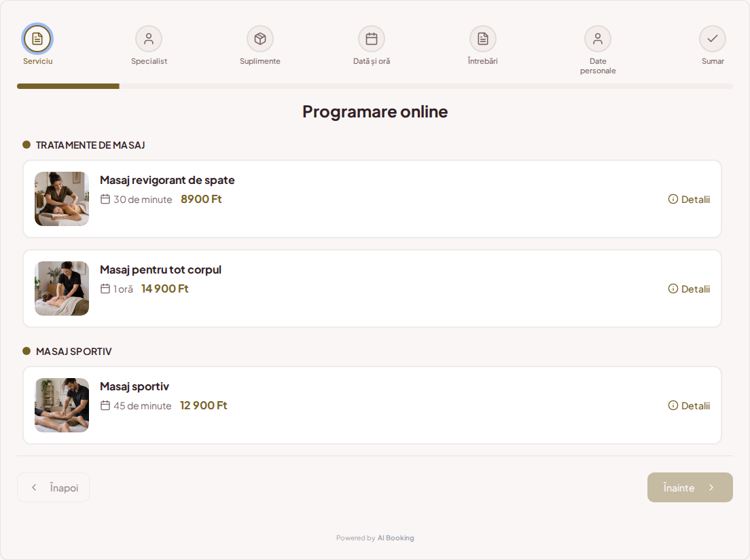Click the Dată și oră step label
The width and height of the screenshot is (750, 560).
pos(372,61)
